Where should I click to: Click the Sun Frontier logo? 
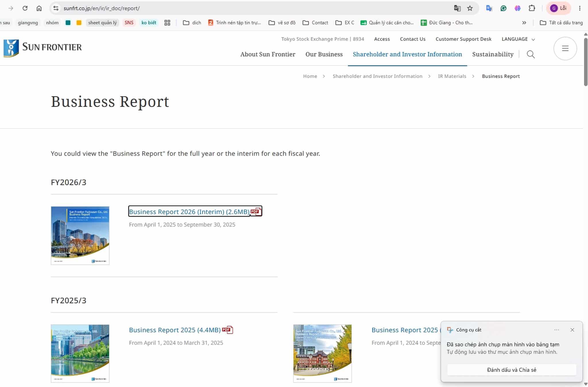click(x=42, y=48)
